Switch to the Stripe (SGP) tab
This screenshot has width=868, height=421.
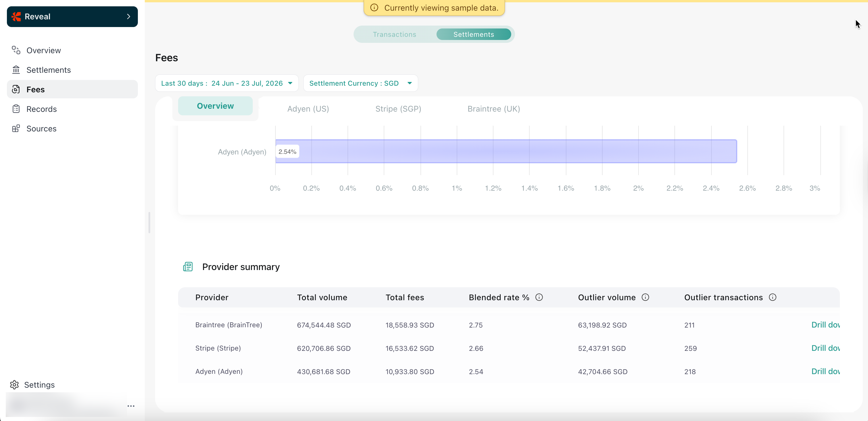(398, 109)
